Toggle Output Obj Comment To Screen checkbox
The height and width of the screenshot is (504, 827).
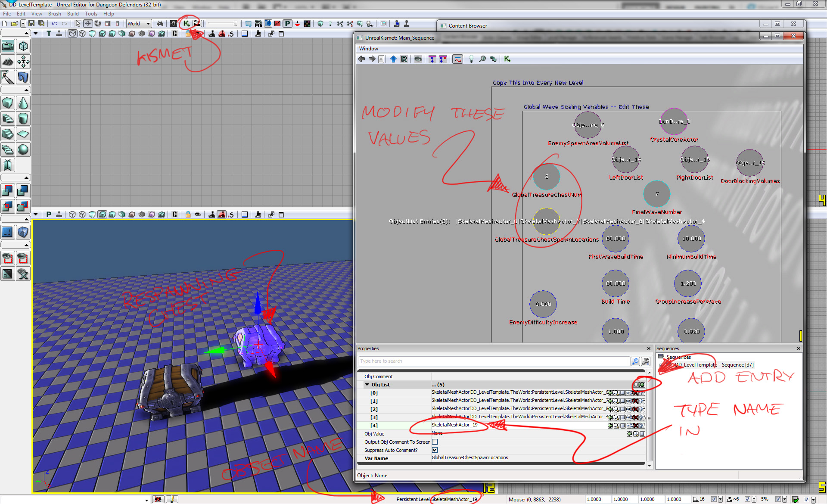pyautogui.click(x=435, y=442)
